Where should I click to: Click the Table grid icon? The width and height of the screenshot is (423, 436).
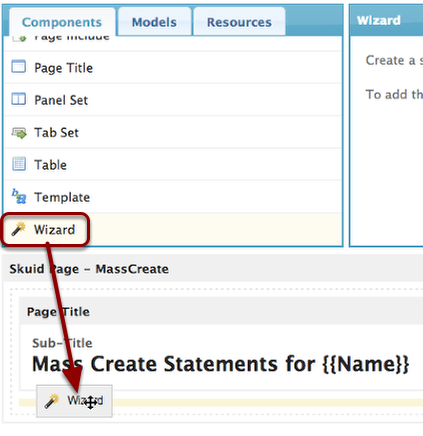tap(19, 164)
